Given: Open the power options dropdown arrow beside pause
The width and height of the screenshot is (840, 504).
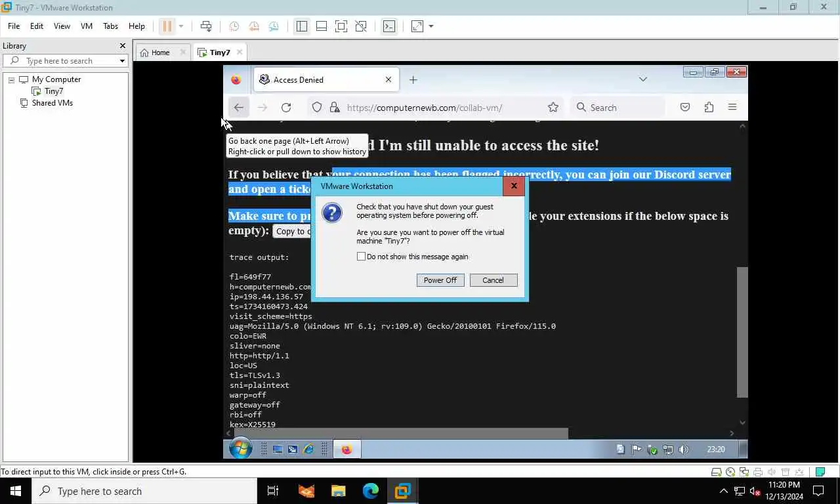Looking at the screenshot, I should tap(181, 26).
